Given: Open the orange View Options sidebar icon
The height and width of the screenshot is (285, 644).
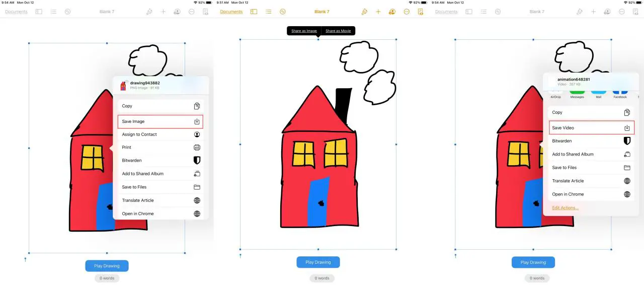Looking at the screenshot, I should point(254,12).
